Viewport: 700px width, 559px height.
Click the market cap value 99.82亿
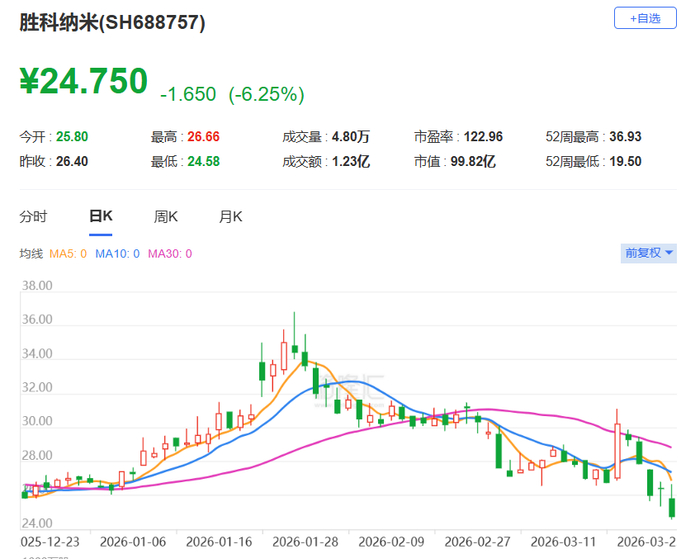pyautogui.click(x=473, y=161)
